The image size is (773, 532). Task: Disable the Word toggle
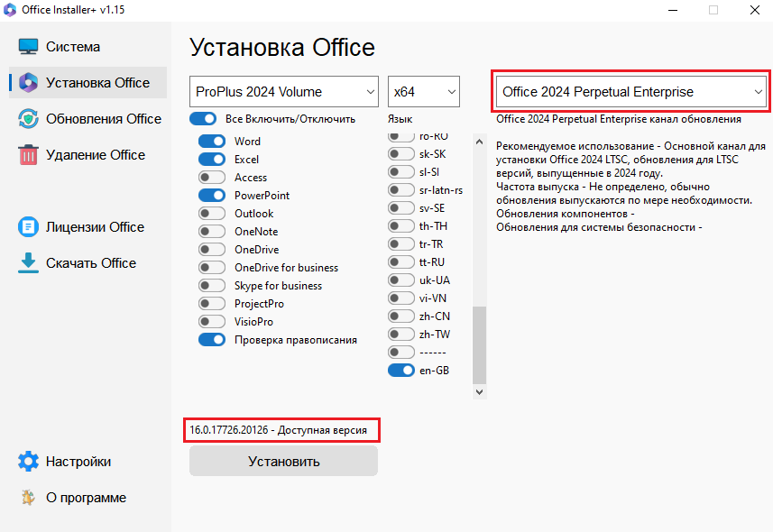212,141
